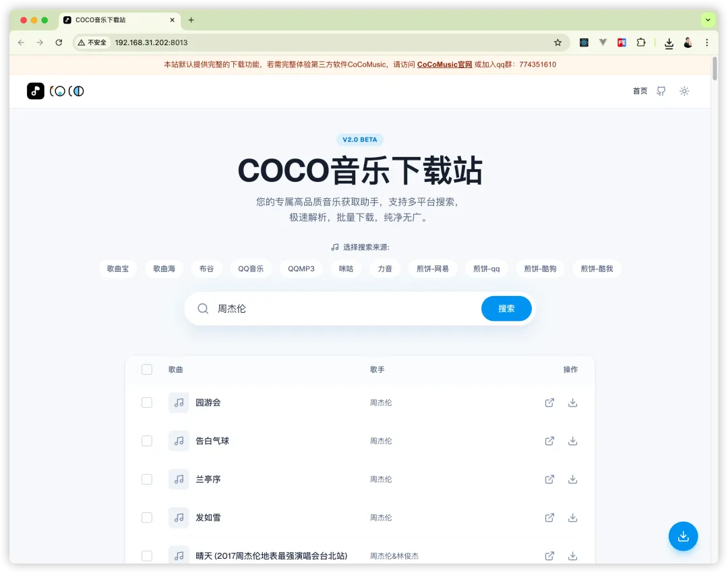
Task: Check the box for 晴天 concert version
Action: tap(147, 556)
